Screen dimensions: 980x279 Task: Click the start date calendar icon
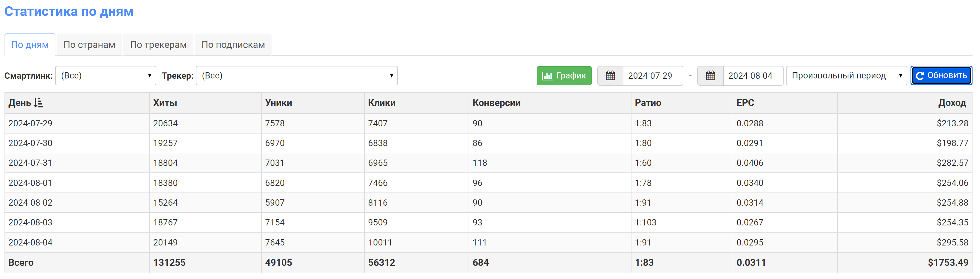610,76
